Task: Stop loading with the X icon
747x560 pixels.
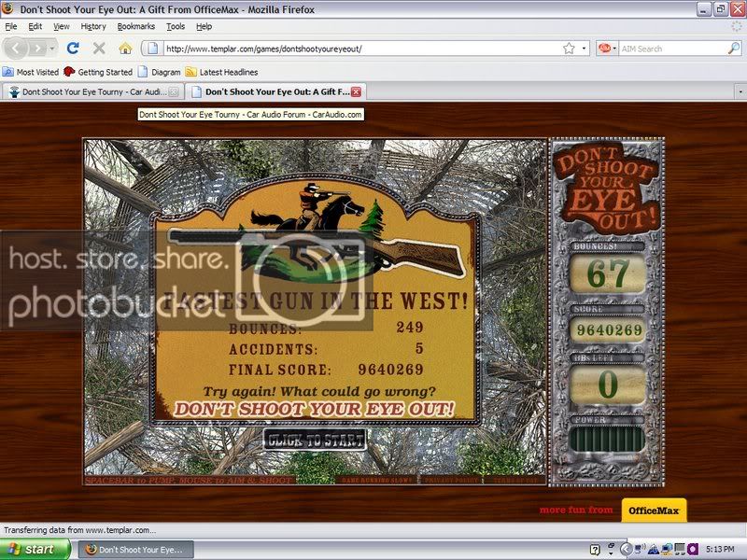Action: tap(99, 49)
